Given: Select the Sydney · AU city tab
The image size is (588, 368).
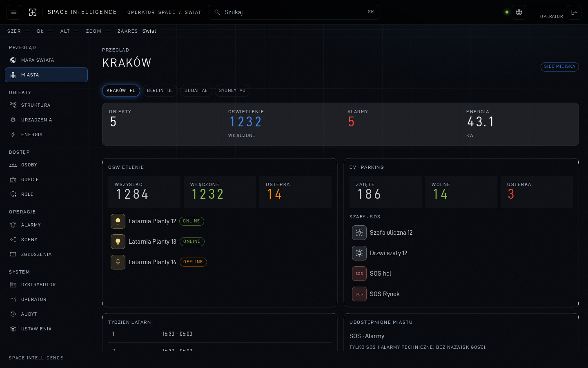Looking at the screenshot, I should (x=232, y=91).
